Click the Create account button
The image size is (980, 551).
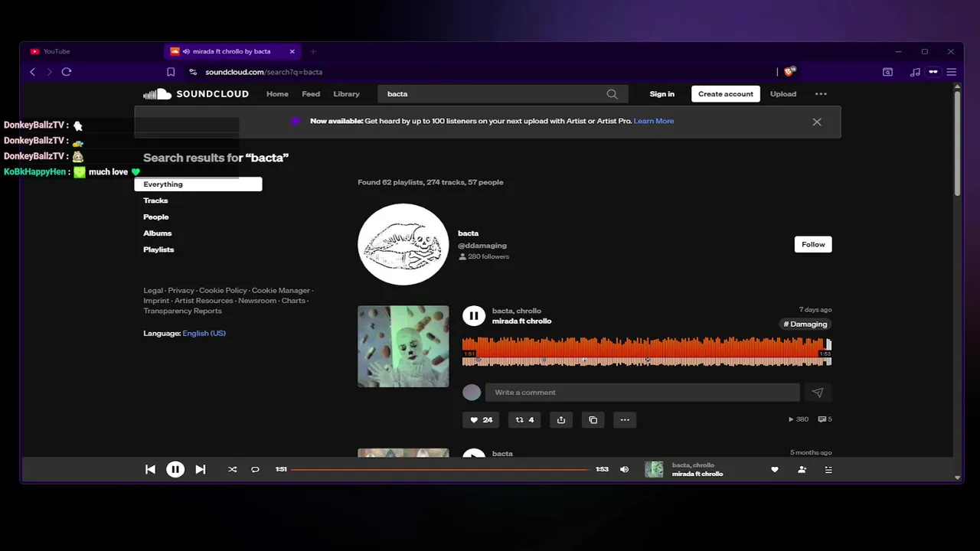click(726, 94)
